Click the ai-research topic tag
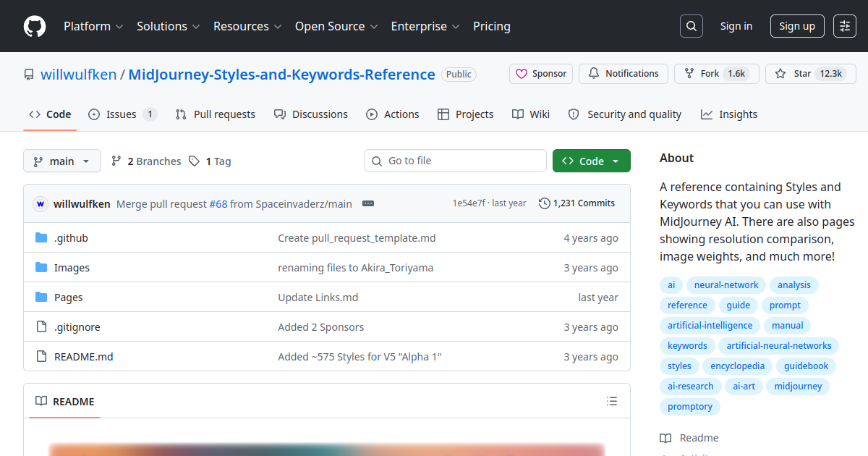This screenshot has height=456, width=868. click(x=691, y=387)
